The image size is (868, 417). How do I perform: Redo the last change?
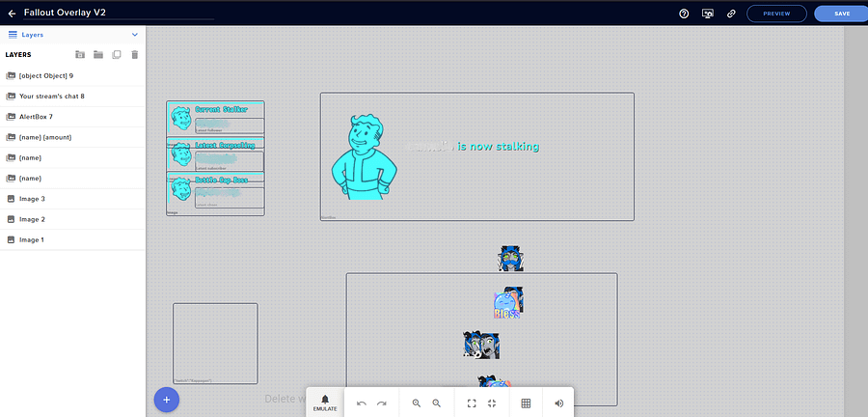(381, 403)
